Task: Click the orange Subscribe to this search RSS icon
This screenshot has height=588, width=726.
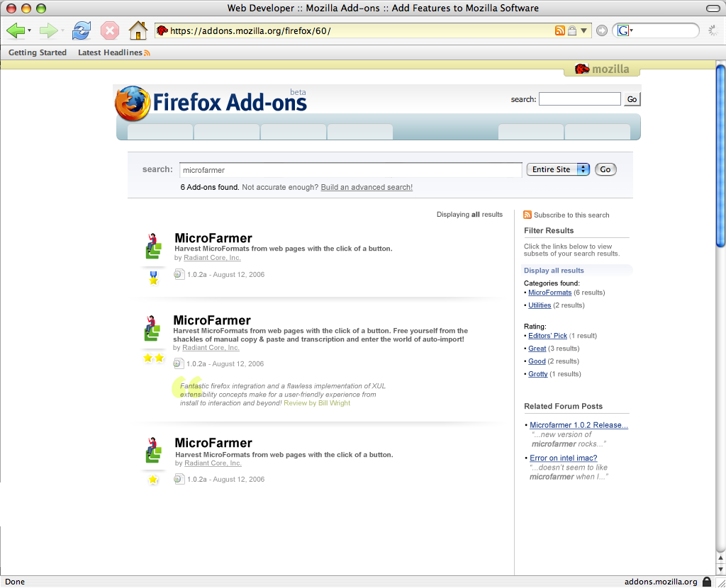Action: pos(527,215)
